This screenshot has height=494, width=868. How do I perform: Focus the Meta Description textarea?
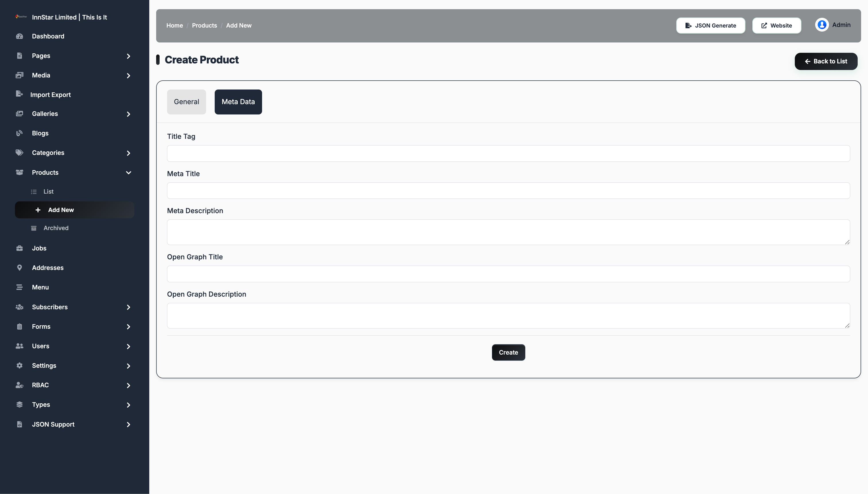pos(508,232)
